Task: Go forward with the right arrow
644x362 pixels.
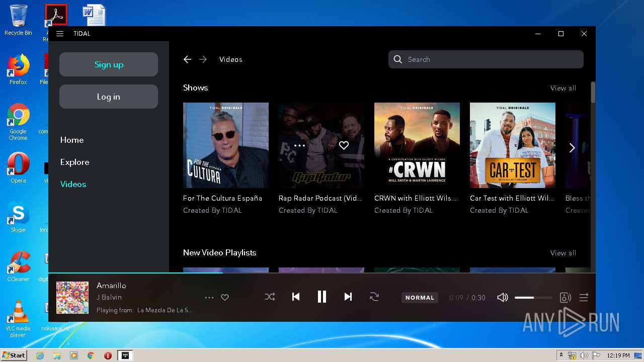Action: (203, 59)
